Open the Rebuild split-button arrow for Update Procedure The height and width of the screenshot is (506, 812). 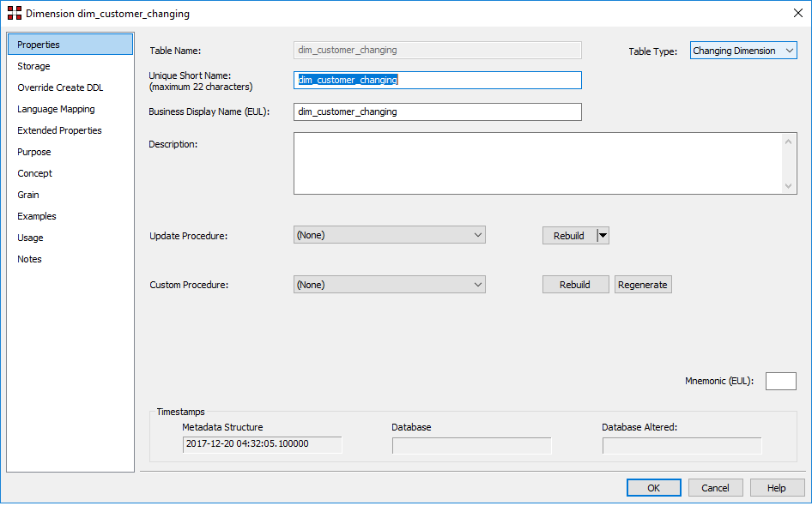pos(603,236)
